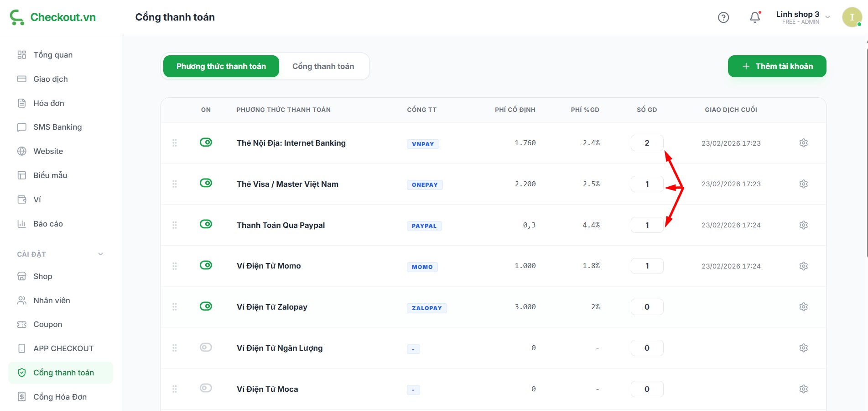
Task: Open settings gear for Ví Điện Tử Zalopay
Action: pyautogui.click(x=803, y=307)
